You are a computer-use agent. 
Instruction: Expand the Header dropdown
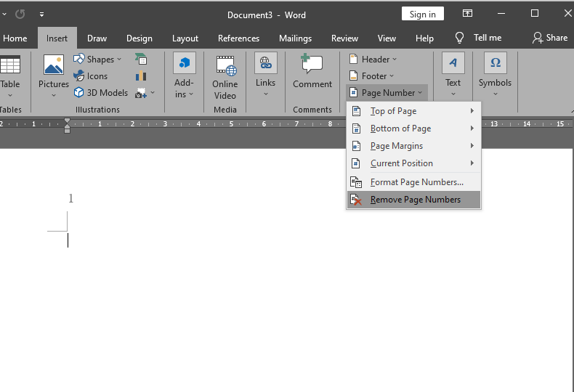[373, 60]
